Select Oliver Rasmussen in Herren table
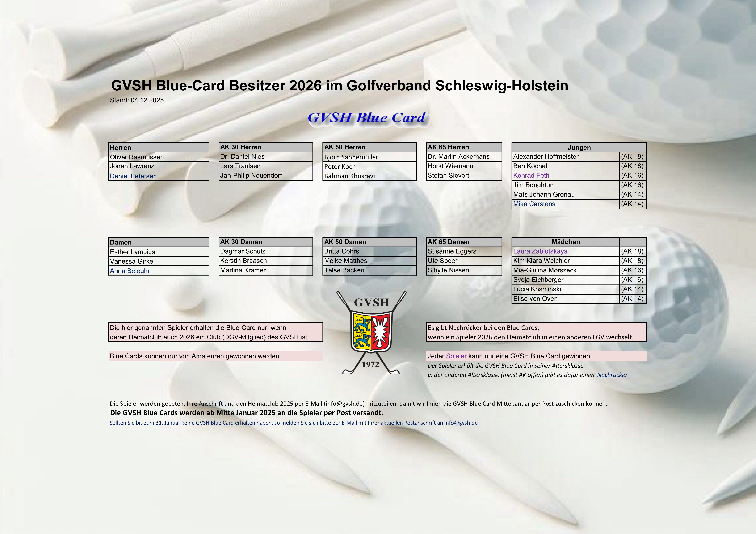The image size is (756, 534). [137, 157]
